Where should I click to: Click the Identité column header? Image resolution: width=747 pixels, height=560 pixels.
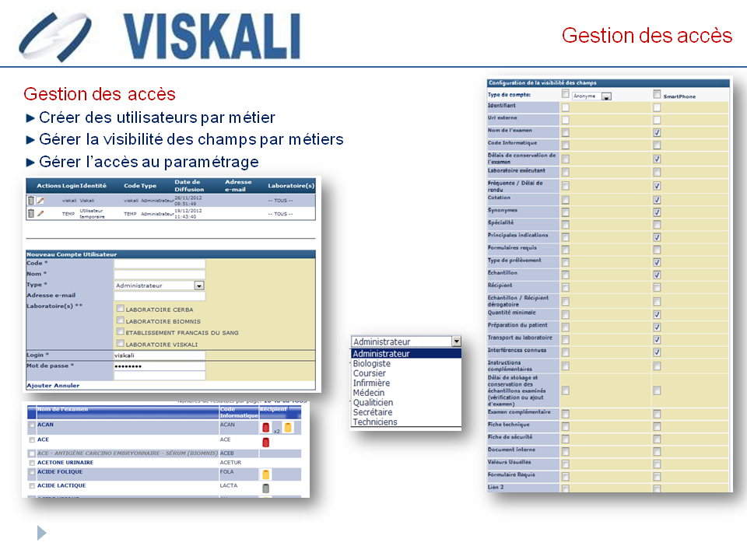pyautogui.click(x=93, y=186)
